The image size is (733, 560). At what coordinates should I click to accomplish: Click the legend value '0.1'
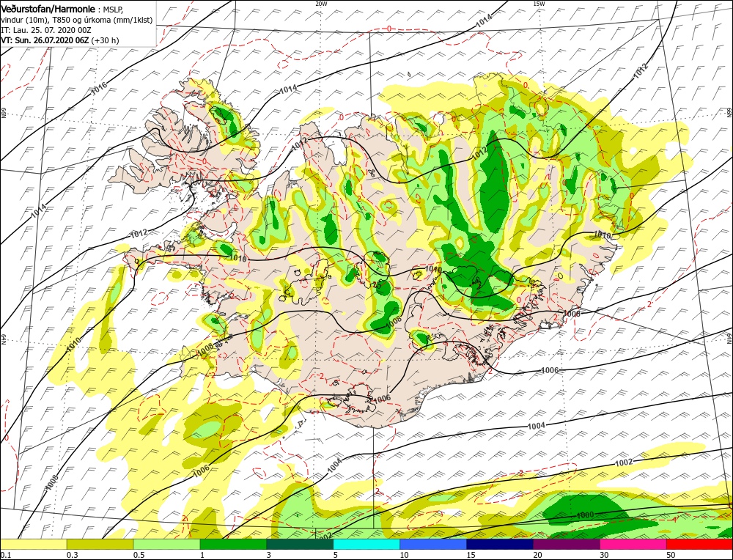point(5,555)
